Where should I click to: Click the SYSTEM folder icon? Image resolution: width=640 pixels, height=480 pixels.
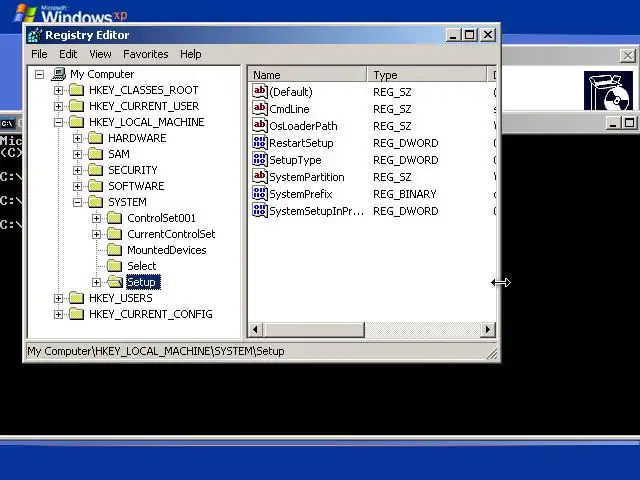pyautogui.click(x=96, y=202)
